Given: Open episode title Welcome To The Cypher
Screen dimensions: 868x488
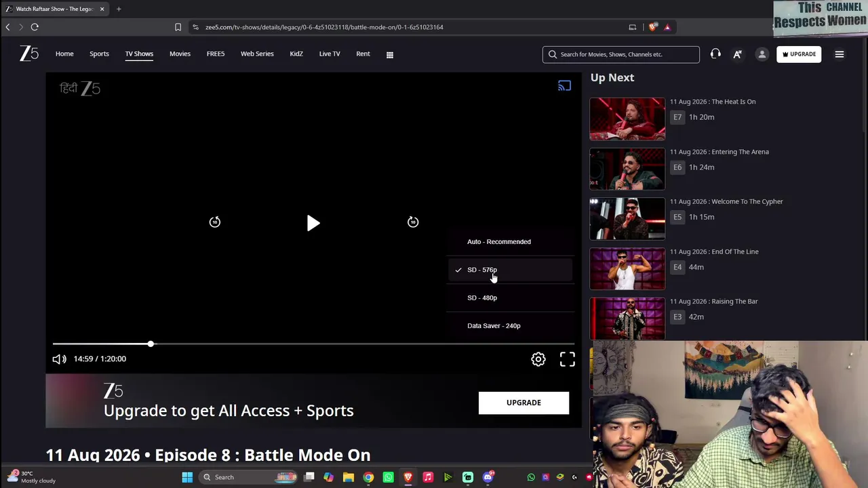Looking at the screenshot, I should [726, 201].
